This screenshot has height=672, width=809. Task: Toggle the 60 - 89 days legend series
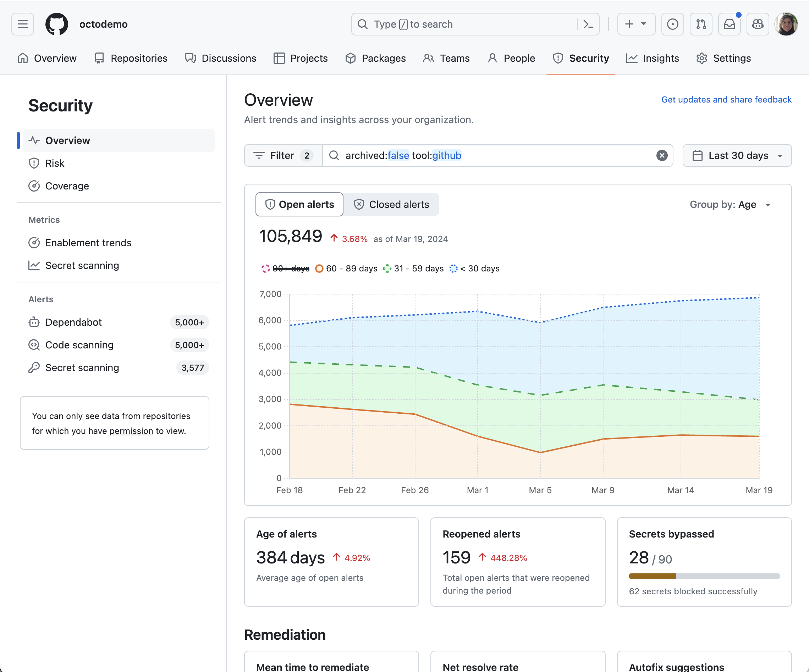346,269
